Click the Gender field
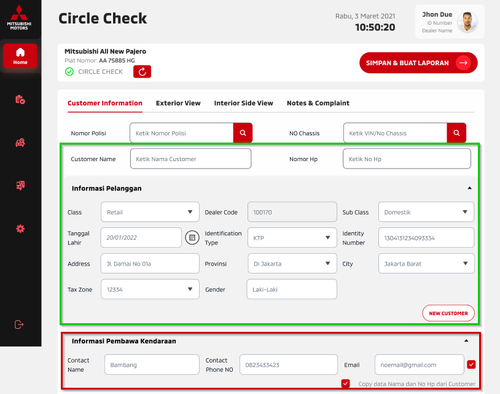 (x=292, y=289)
